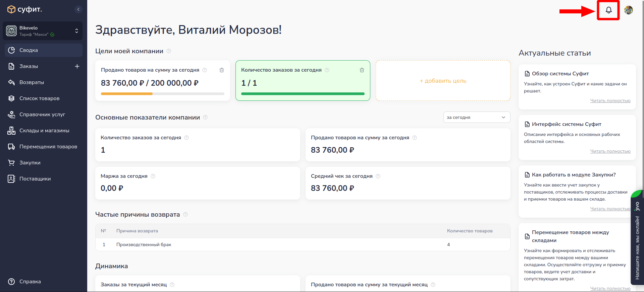Screen dimensions: 644x292
Task: Click the Средний чек value 83 760,00 ₽
Action: (332, 188)
